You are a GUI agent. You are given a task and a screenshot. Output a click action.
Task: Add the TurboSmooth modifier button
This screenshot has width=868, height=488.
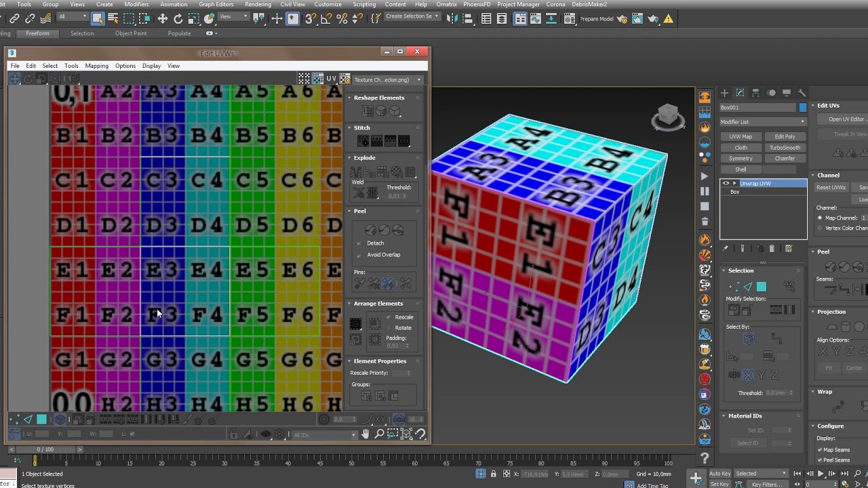pos(785,148)
